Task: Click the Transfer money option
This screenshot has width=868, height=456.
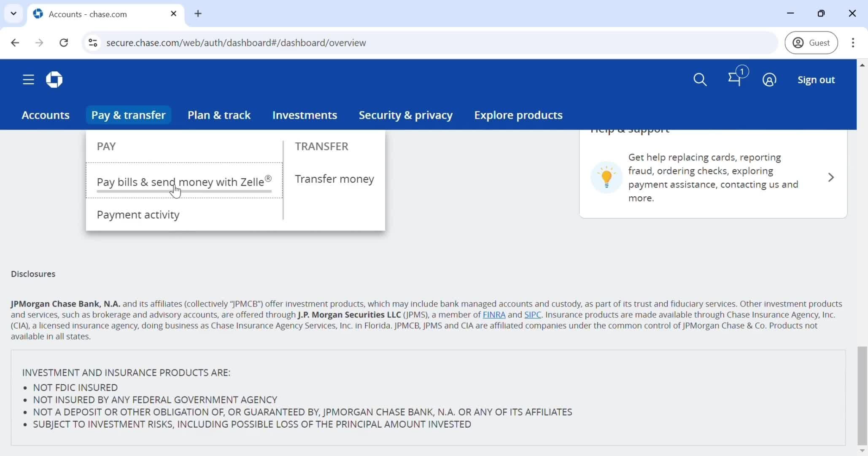Action: [334, 178]
